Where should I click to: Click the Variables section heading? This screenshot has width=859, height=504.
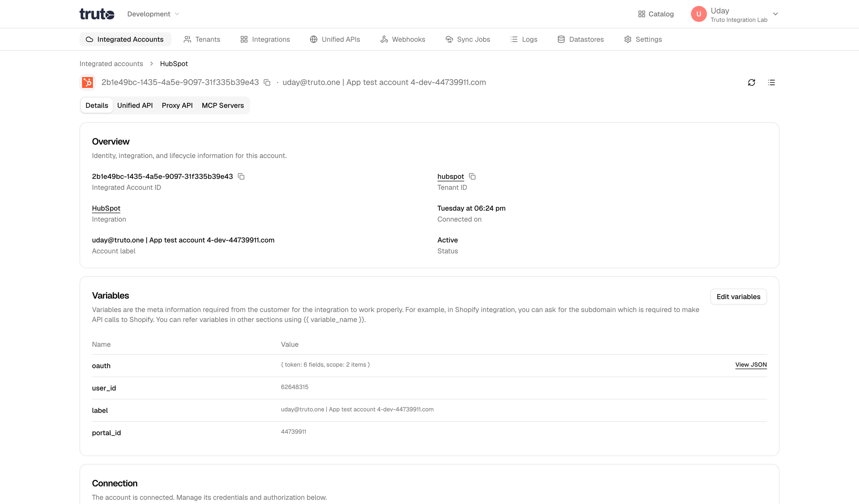point(110,295)
